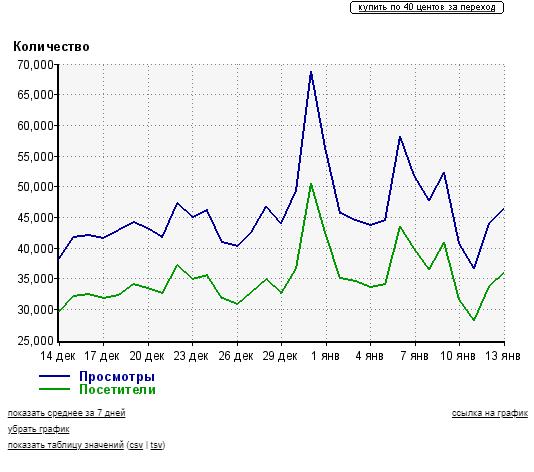The height and width of the screenshot is (472, 534).
Task: Click the green line swatch for Посетители
Action: point(54,389)
